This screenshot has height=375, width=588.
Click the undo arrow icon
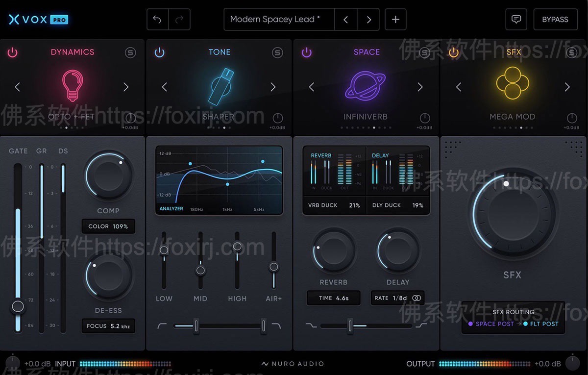coord(157,19)
